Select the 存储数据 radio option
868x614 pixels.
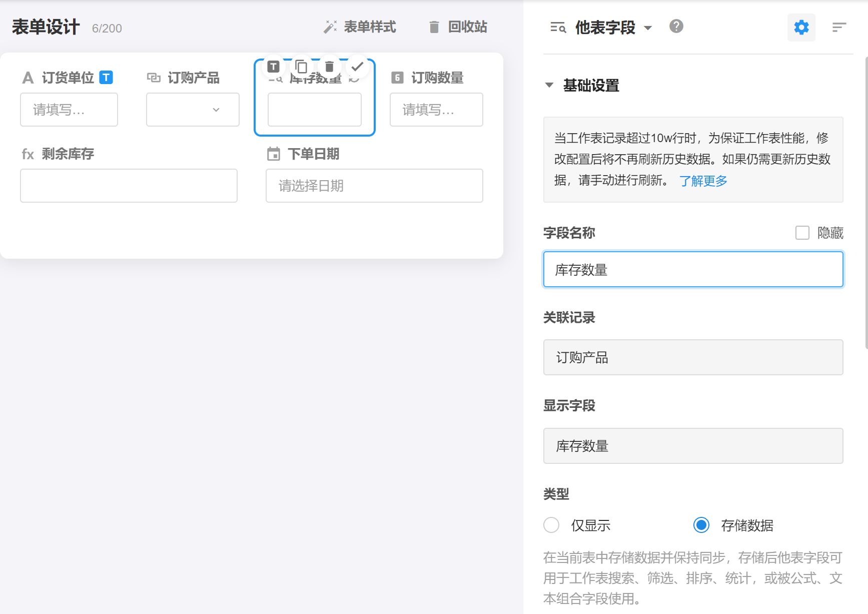click(701, 525)
